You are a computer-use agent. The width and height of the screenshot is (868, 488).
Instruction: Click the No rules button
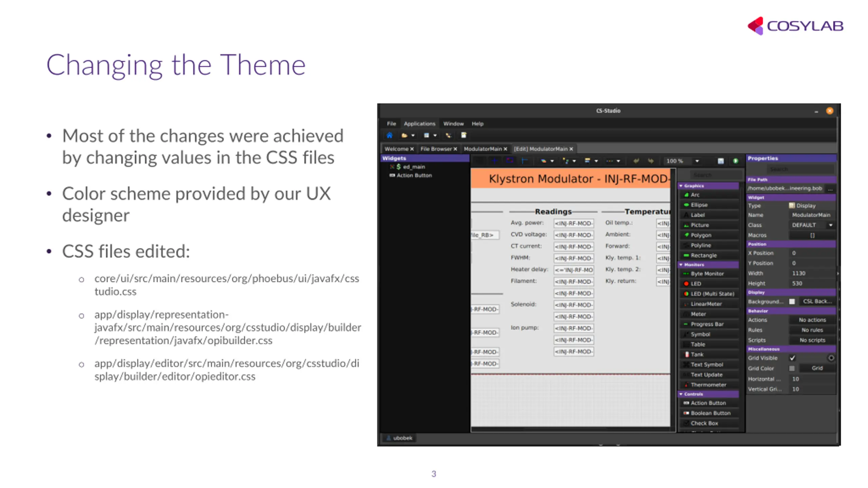click(812, 330)
